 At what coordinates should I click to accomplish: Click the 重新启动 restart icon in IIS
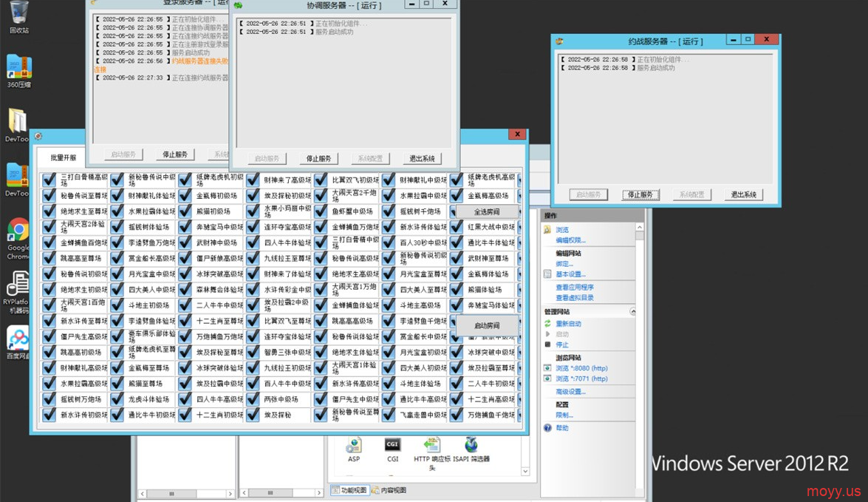(547, 324)
